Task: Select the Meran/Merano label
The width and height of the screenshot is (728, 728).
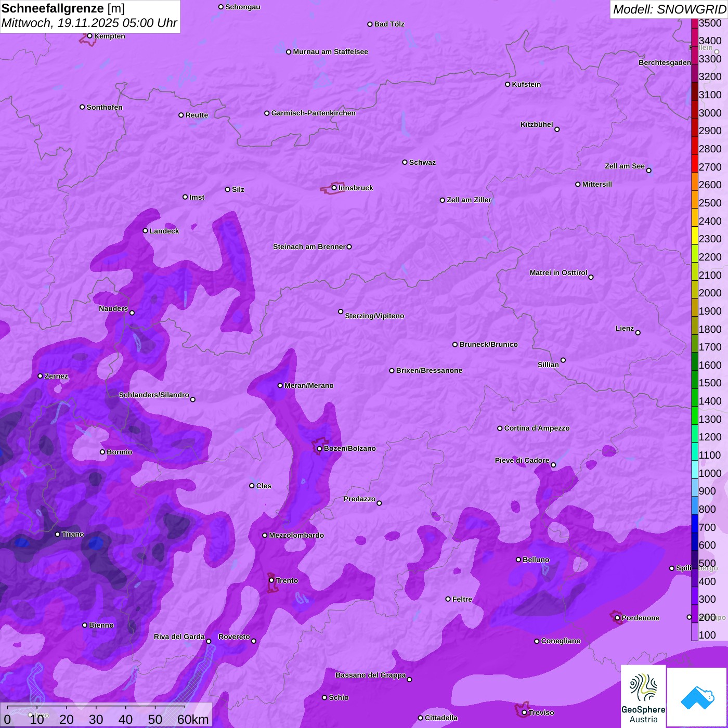Action: coord(309,385)
